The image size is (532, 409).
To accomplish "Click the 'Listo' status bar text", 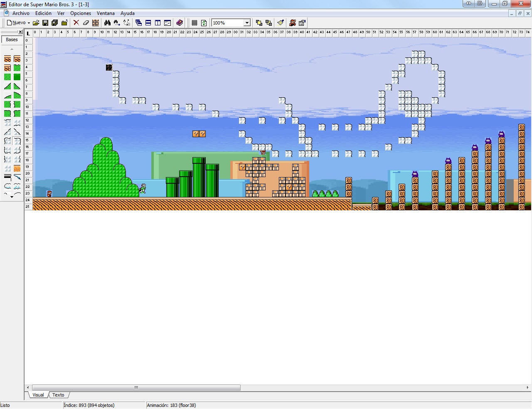I will (x=5, y=405).
